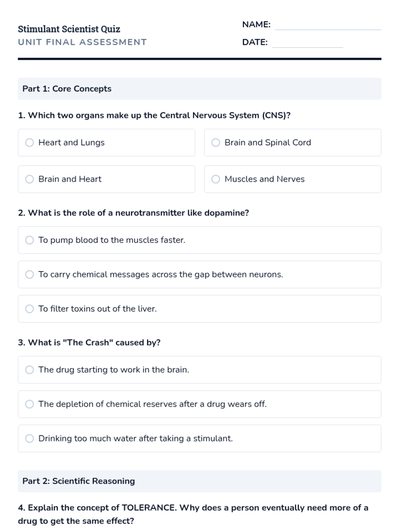The image size is (399, 532).
Task: Choose 'Drinking too much water' option
Action: (30, 439)
